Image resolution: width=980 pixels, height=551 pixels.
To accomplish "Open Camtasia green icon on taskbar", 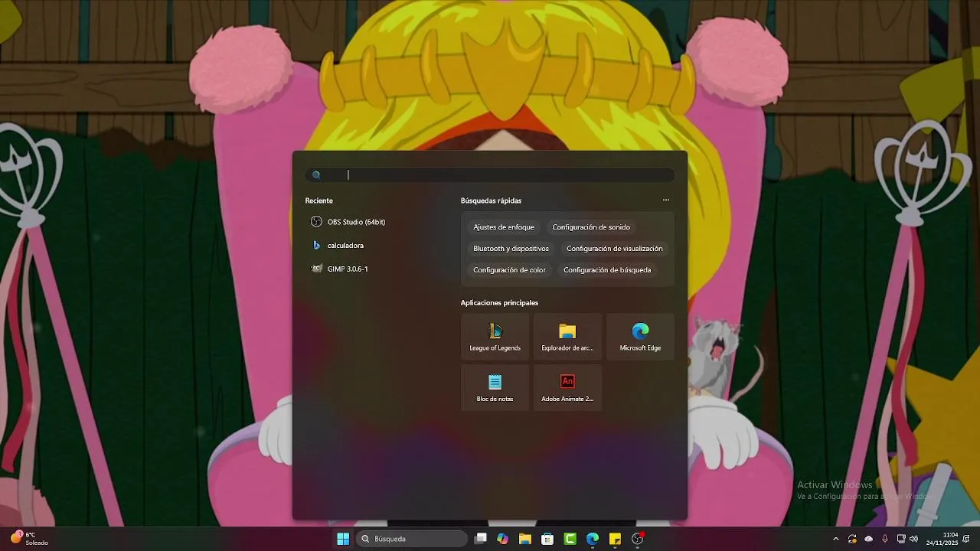I will [x=570, y=539].
